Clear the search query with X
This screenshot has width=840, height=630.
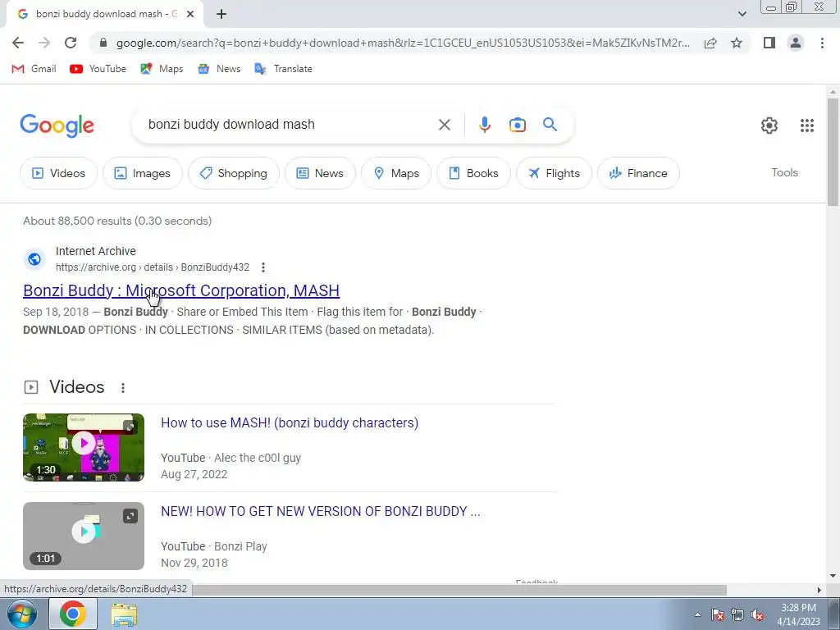pyautogui.click(x=444, y=125)
